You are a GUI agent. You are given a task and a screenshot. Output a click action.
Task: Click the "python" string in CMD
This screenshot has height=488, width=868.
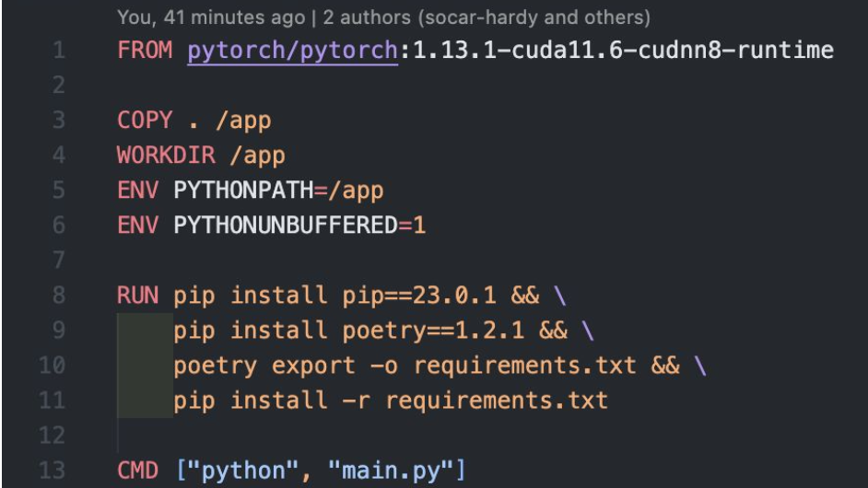click(x=243, y=471)
